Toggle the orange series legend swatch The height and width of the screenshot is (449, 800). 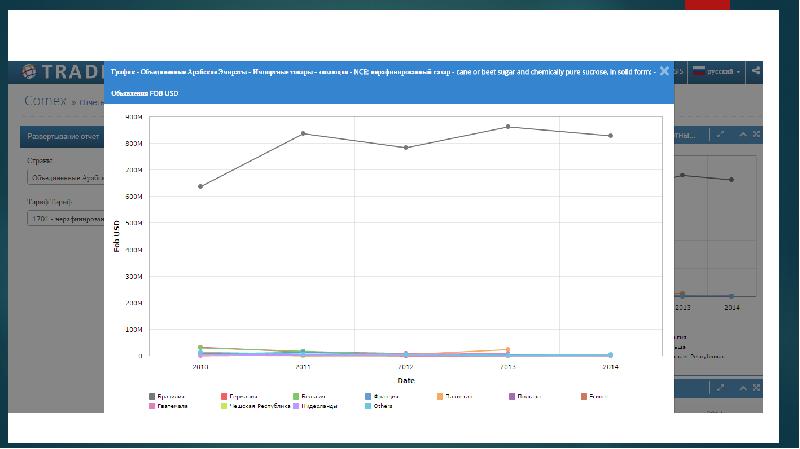coord(440,396)
